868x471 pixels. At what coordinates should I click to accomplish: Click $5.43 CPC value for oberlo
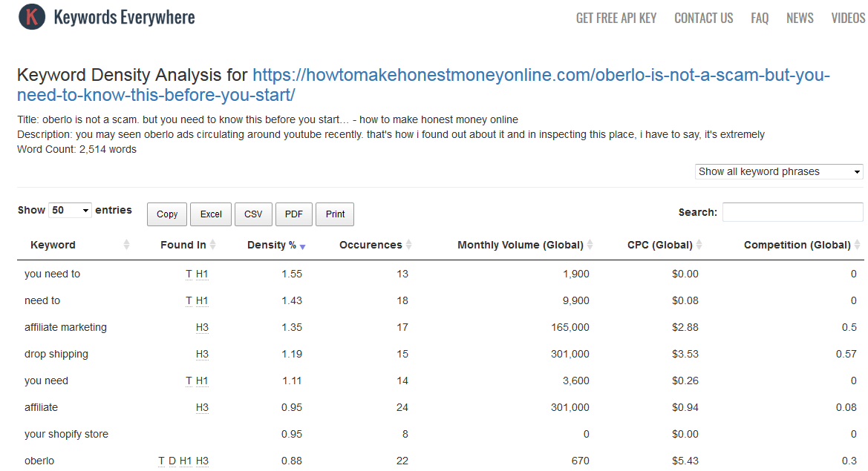click(x=685, y=461)
